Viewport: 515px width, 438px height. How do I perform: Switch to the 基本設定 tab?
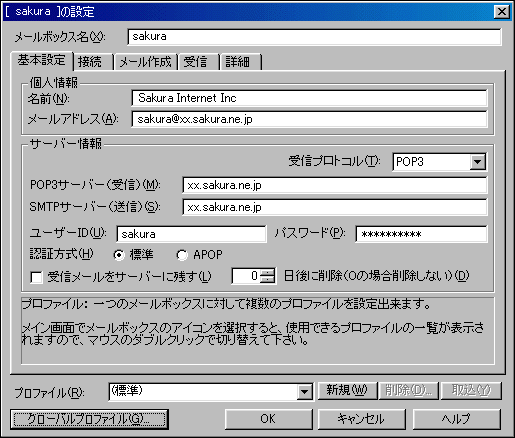[x=42, y=61]
